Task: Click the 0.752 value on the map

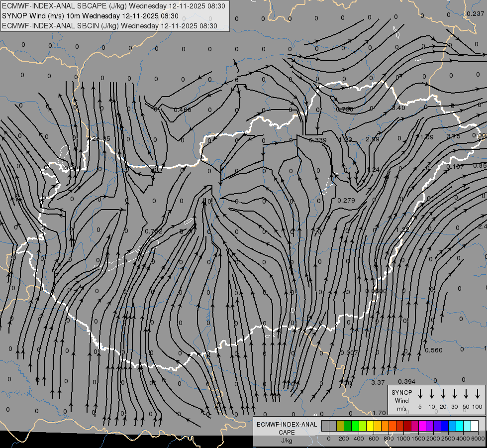Action: coord(154,231)
